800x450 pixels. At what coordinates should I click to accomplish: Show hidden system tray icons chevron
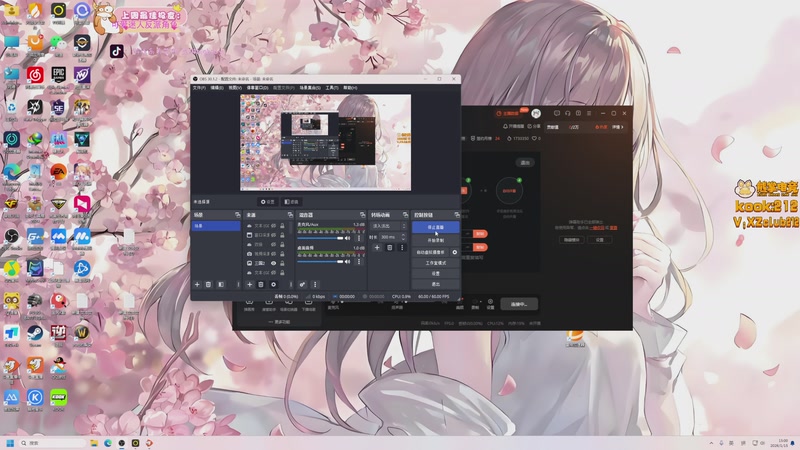click(x=711, y=443)
